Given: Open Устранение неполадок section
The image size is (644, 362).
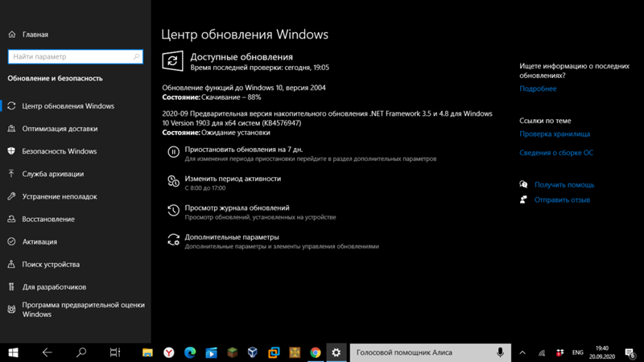Looking at the screenshot, I should (59, 196).
